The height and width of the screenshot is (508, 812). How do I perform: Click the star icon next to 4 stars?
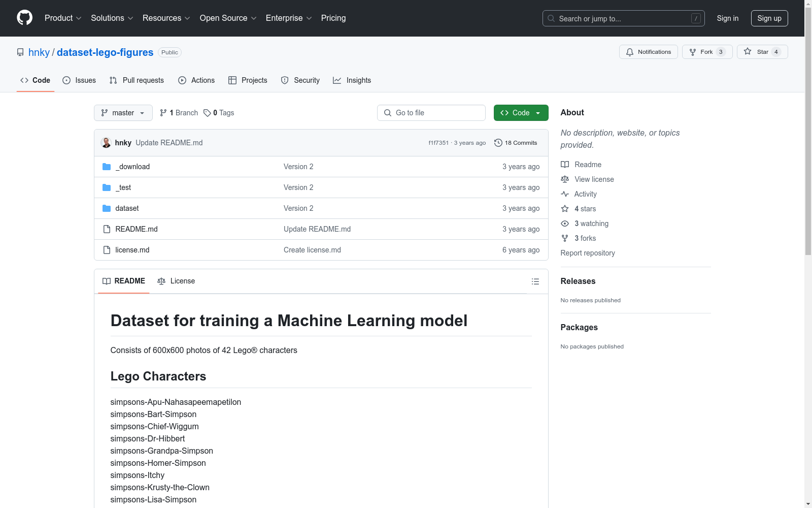coord(565,209)
